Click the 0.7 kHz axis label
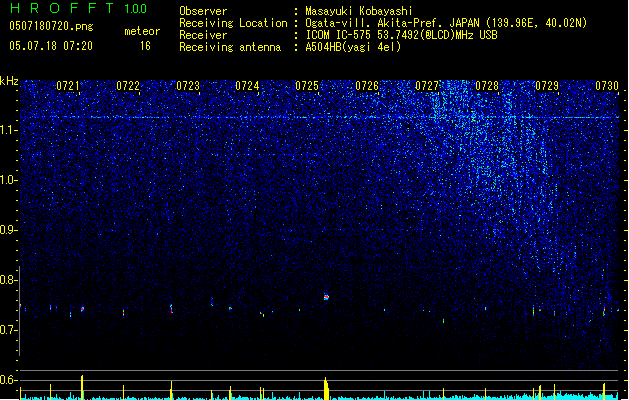The width and height of the screenshot is (629, 400). pos(8,330)
